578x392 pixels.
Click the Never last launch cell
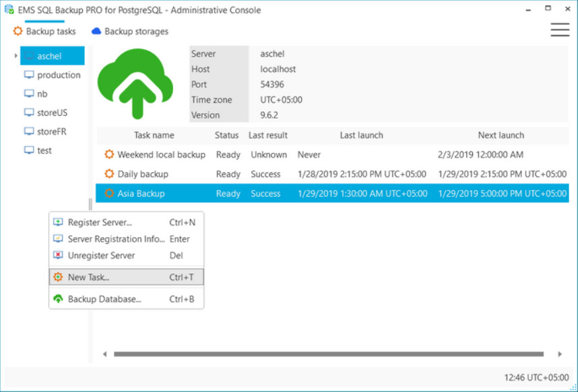click(309, 155)
